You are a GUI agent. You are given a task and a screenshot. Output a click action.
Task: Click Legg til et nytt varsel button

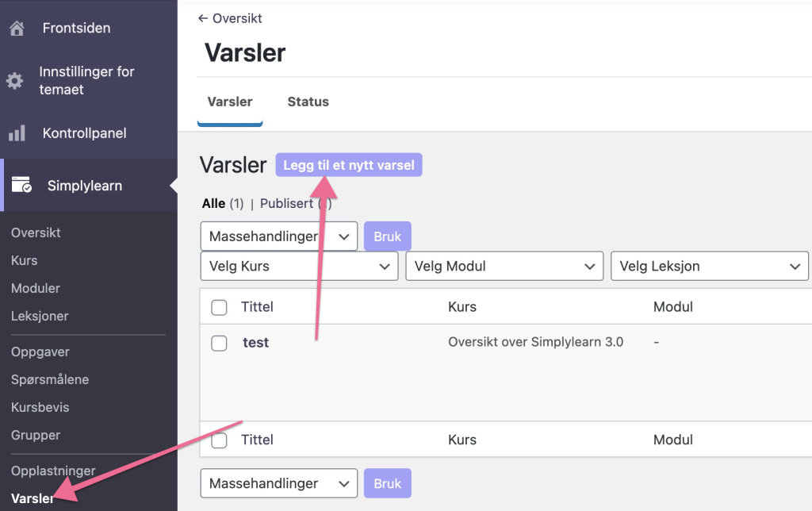click(x=349, y=165)
